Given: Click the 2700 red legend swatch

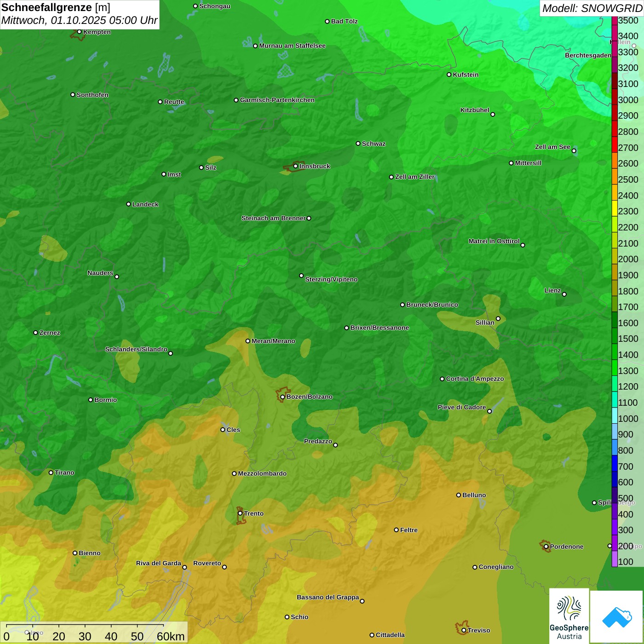Looking at the screenshot, I should tap(615, 145).
